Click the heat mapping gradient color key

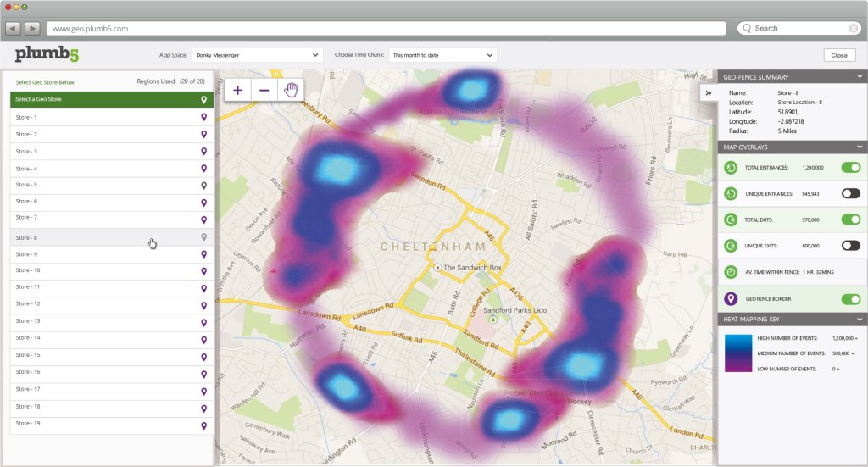pos(738,353)
